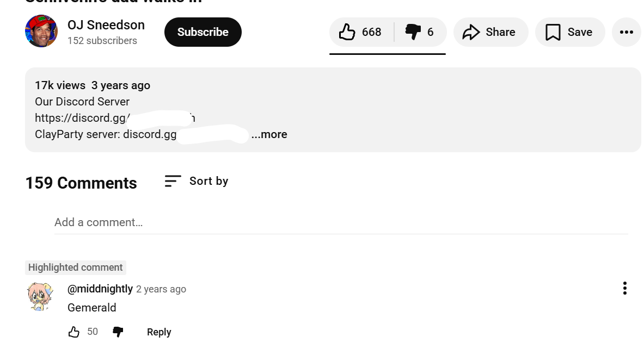Open Sort by comments dropdown

[x=197, y=181]
